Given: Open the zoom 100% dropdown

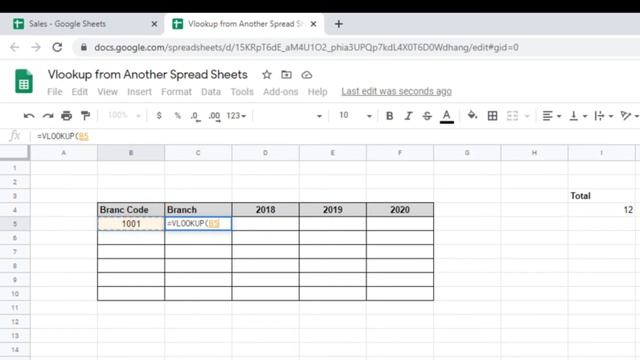Looking at the screenshot, I should (x=124, y=116).
